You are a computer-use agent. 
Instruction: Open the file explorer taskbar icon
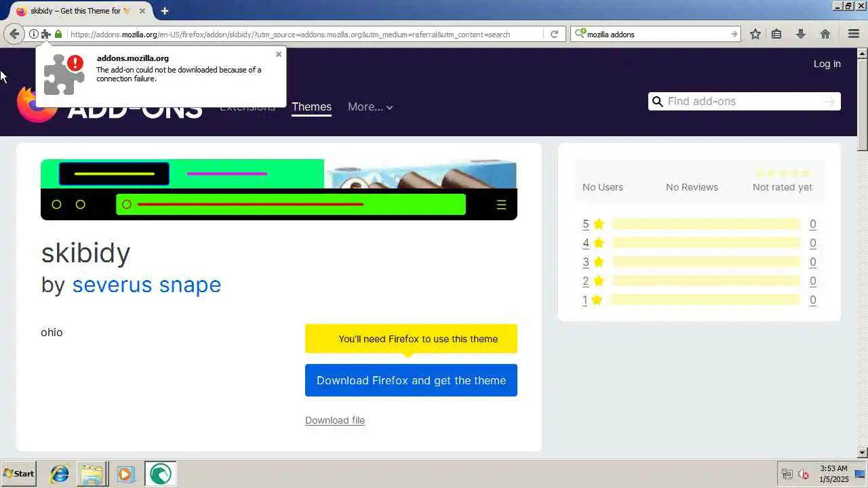(x=92, y=474)
